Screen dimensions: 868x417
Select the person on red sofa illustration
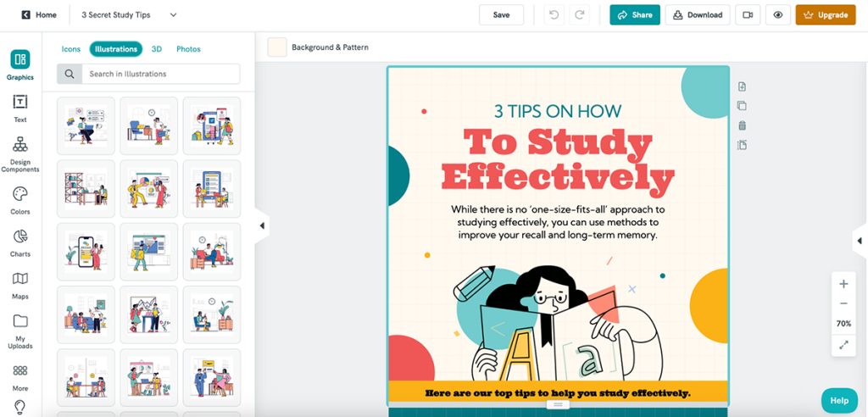212,252
